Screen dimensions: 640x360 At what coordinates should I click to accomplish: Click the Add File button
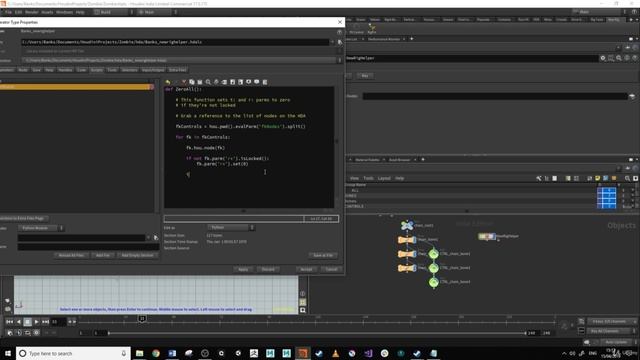click(103, 256)
